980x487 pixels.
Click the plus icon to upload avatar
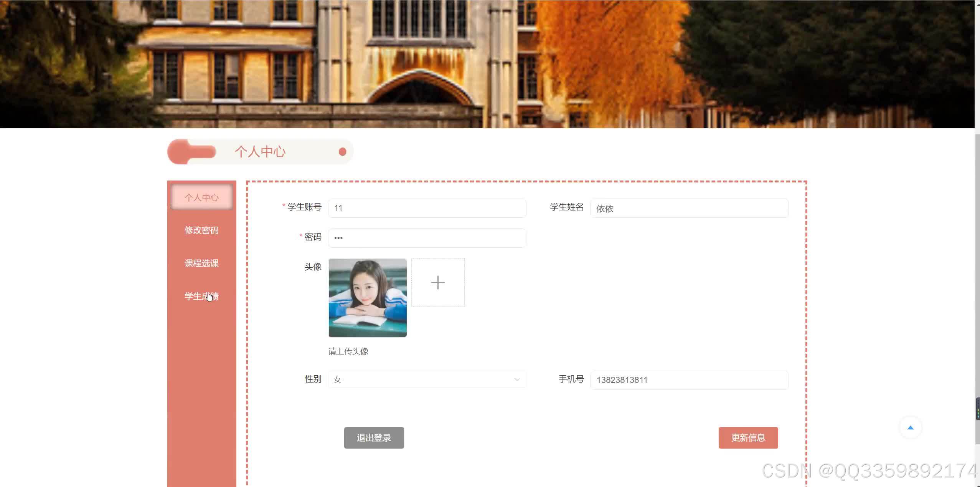[438, 283]
